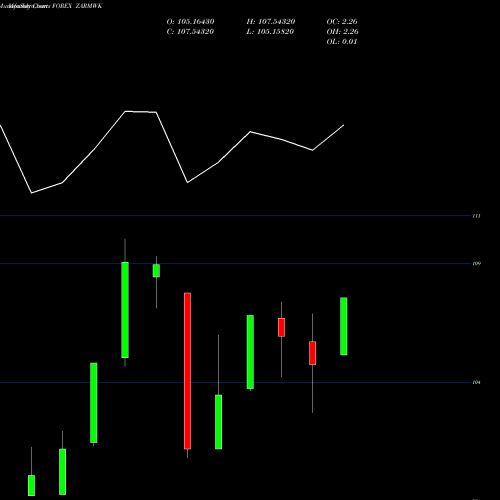Click the white line's lowest point near the left
Screen dimensions: 500x500
pyautogui.click(x=31, y=193)
